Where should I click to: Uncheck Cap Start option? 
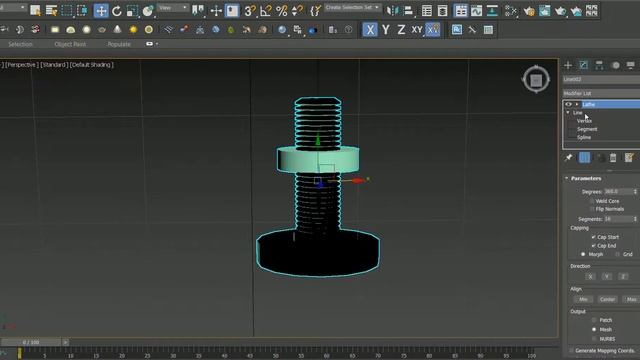[593, 237]
